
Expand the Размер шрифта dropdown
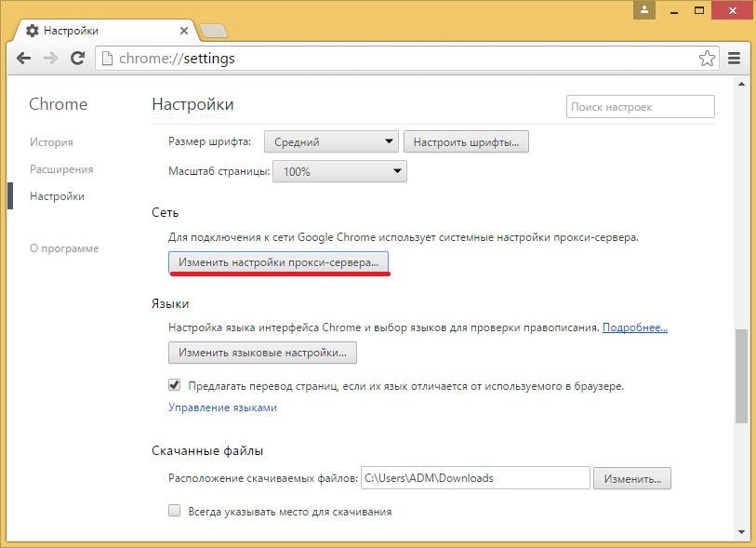point(331,141)
